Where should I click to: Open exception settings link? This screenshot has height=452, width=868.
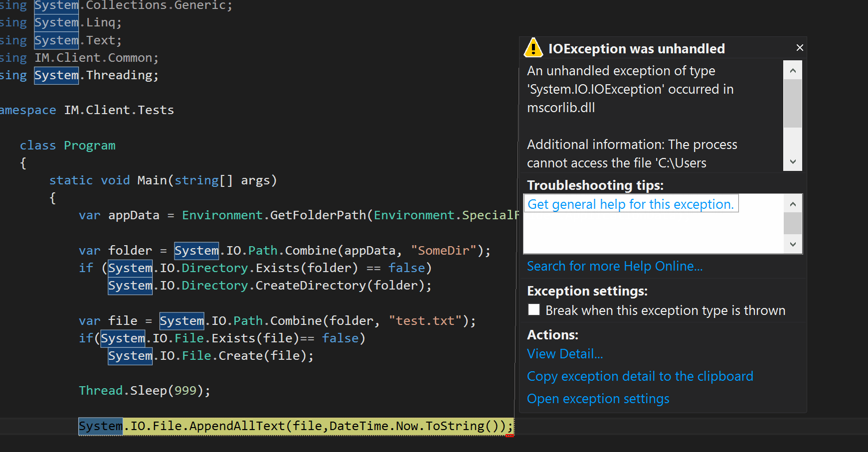pos(598,399)
